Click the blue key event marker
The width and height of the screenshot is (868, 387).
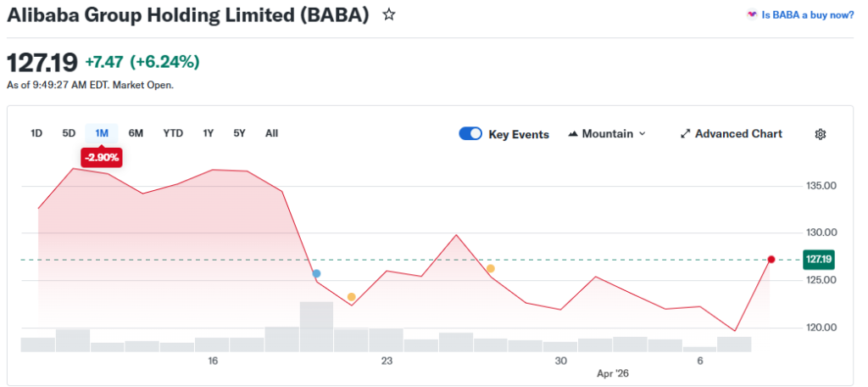point(316,273)
